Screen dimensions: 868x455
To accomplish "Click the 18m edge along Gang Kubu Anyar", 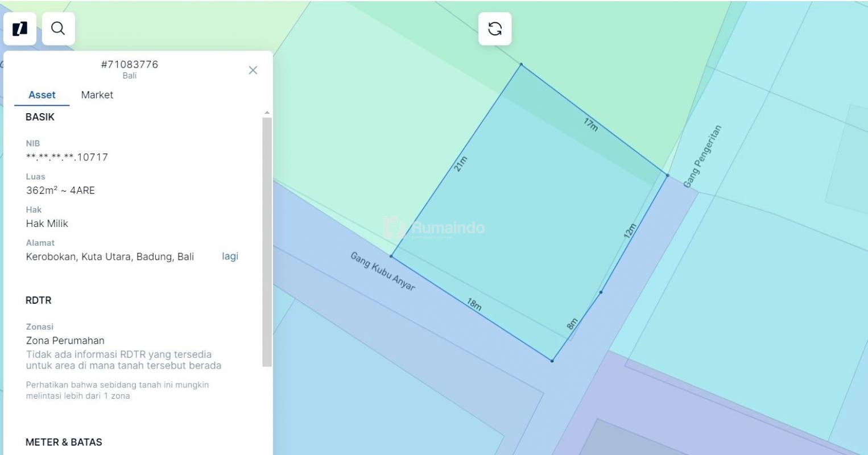I will point(474,305).
